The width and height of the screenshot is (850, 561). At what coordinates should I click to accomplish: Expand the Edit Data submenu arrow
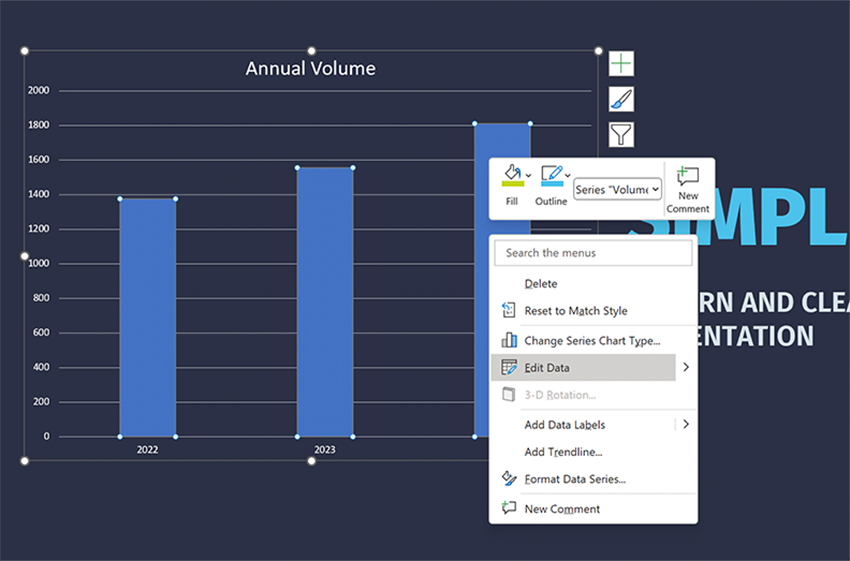click(686, 367)
